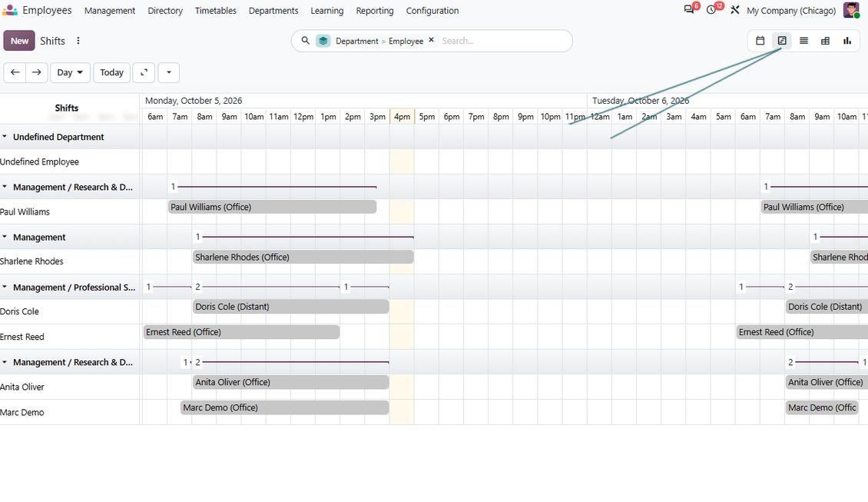
Task: Switch to the list view
Action: [x=803, y=41]
